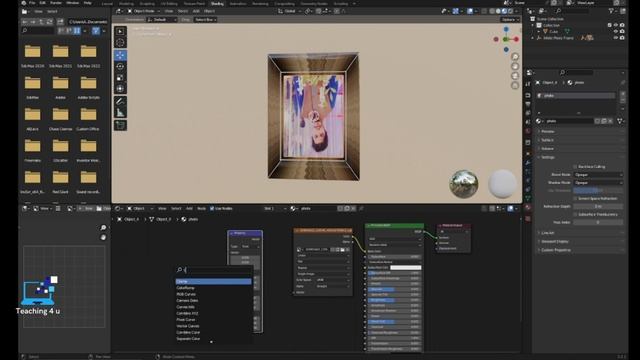Click the Subsurface Color white swatch
This screenshot has height=360, width=640.
pyautogui.click(x=405, y=268)
